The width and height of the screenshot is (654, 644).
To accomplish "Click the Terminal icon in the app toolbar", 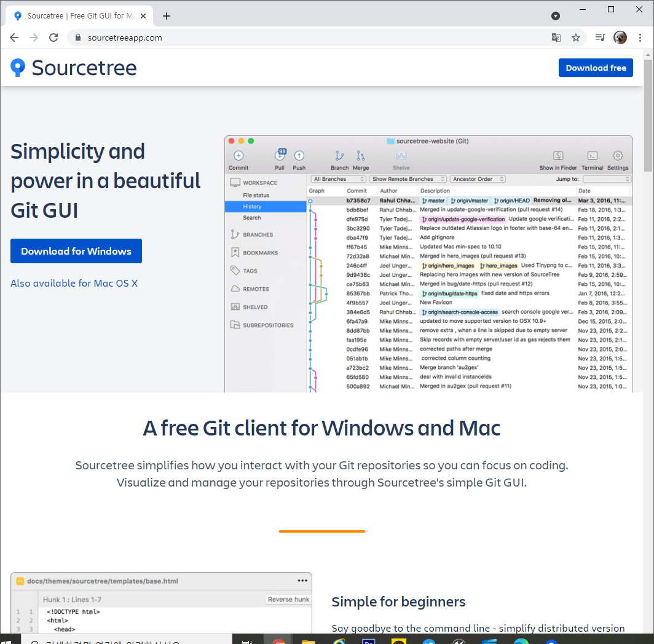I will click(x=593, y=156).
